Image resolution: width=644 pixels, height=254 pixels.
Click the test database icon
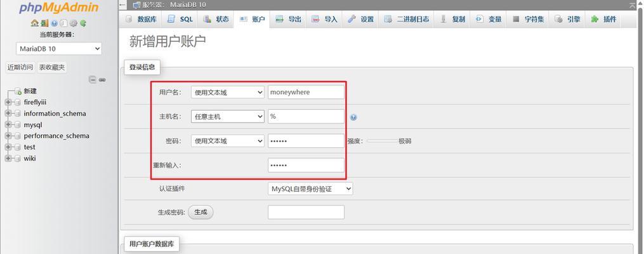coord(18,147)
